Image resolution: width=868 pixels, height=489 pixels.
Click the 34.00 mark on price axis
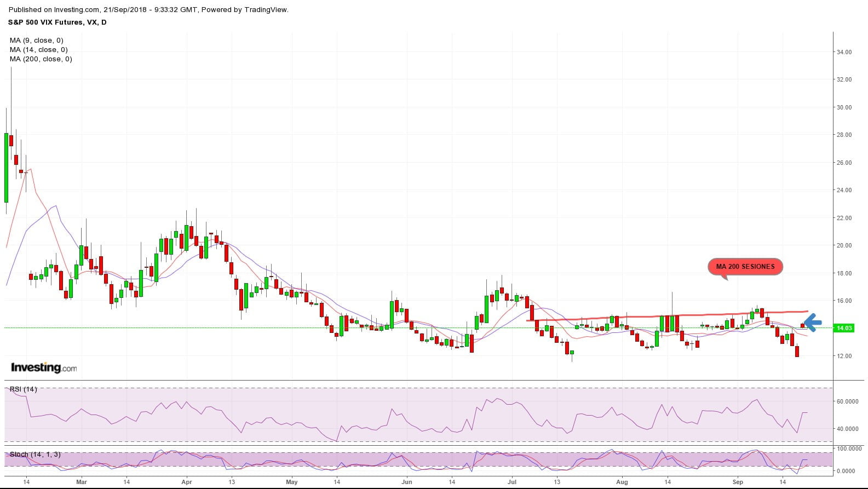pos(844,52)
